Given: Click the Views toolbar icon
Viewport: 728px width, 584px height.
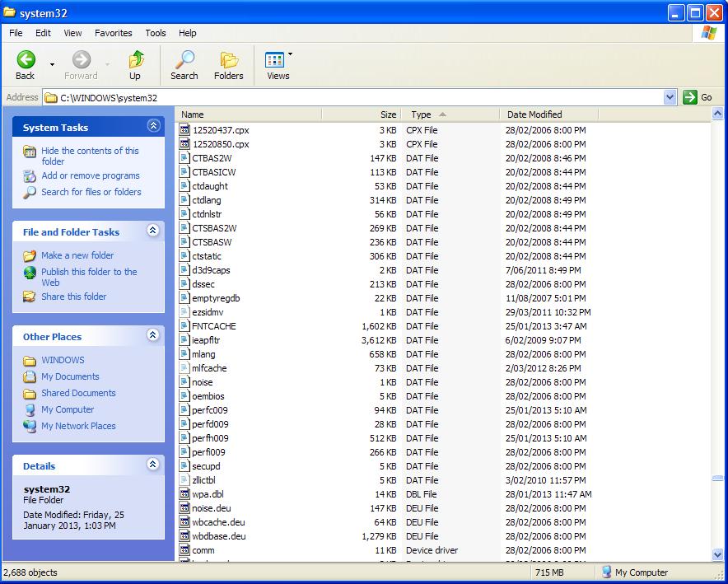Looking at the screenshot, I should click(274, 60).
